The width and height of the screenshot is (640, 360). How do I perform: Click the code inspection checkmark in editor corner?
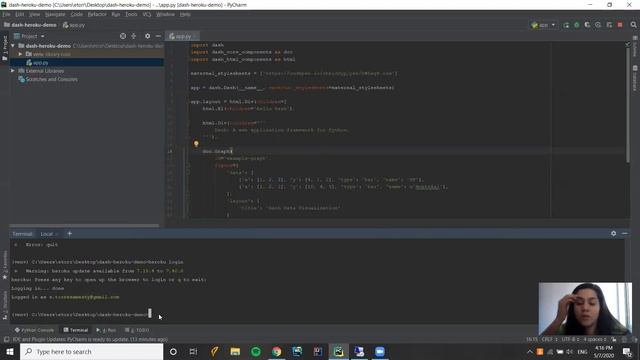click(x=628, y=44)
